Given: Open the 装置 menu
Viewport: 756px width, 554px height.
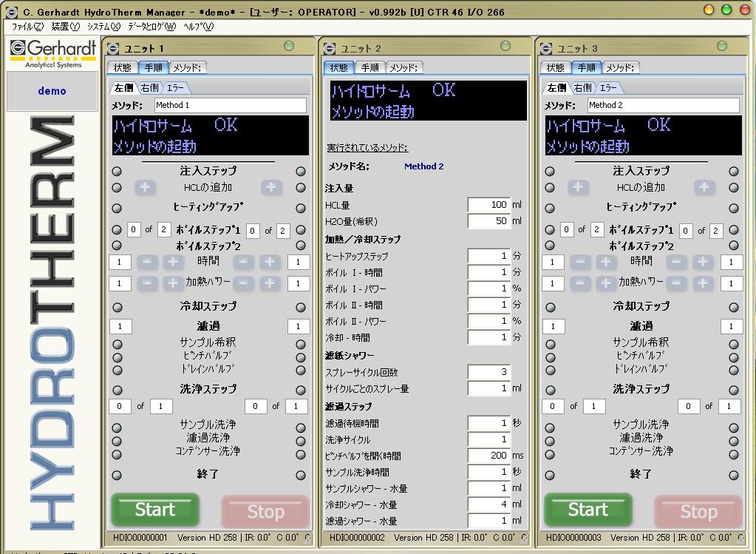Looking at the screenshot, I should (x=65, y=26).
